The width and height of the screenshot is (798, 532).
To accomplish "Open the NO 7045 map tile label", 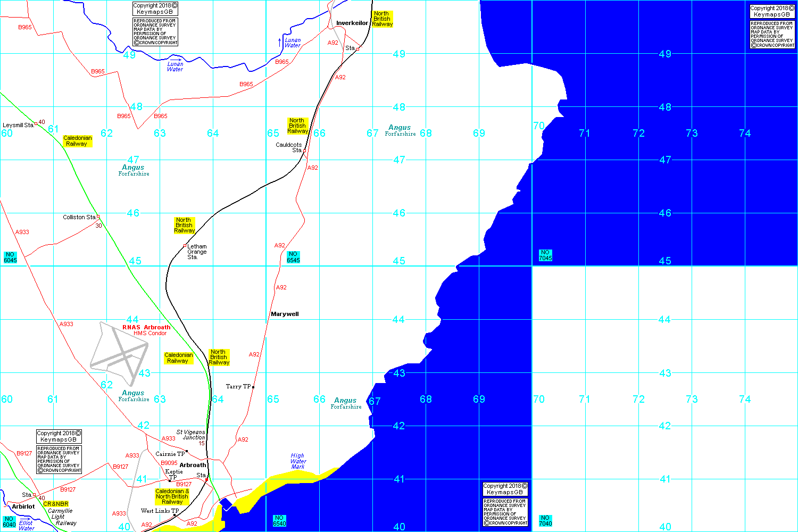I will coord(545,255).
